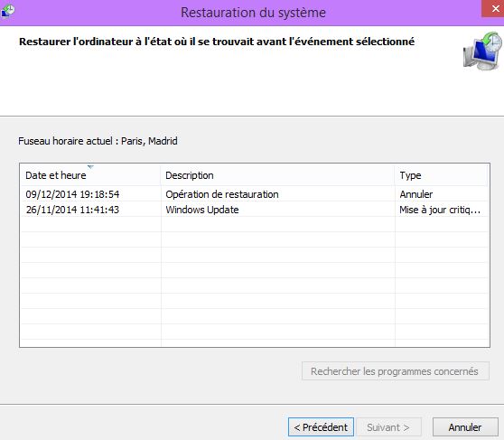The image size is (504, 440).
Task: Sort by the Type column header
Action: point(441,175)
